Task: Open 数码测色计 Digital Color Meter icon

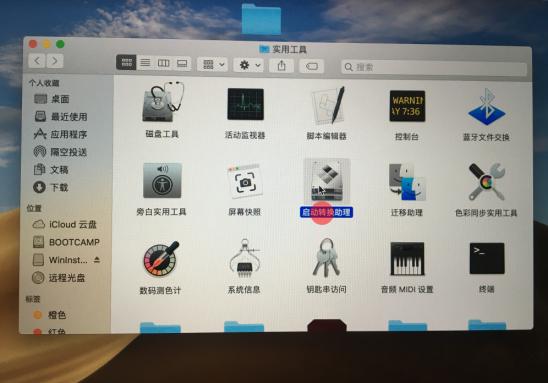Action: tap(161, 259)
